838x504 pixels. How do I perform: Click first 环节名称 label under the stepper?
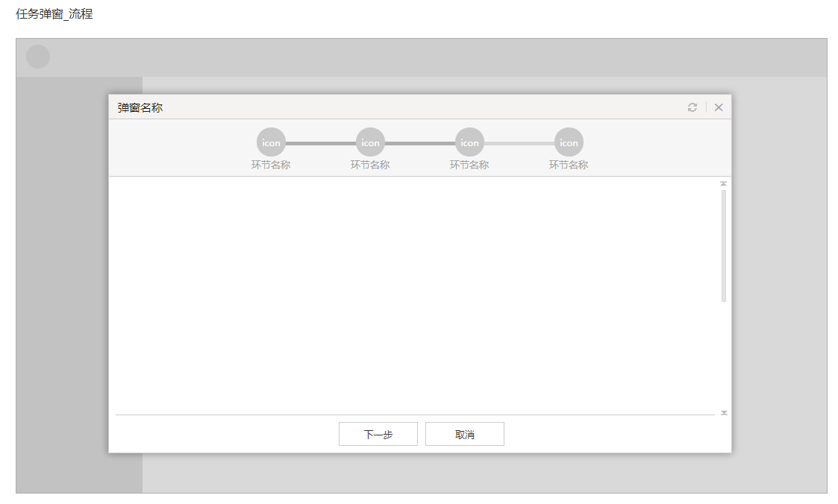point(271,165)
